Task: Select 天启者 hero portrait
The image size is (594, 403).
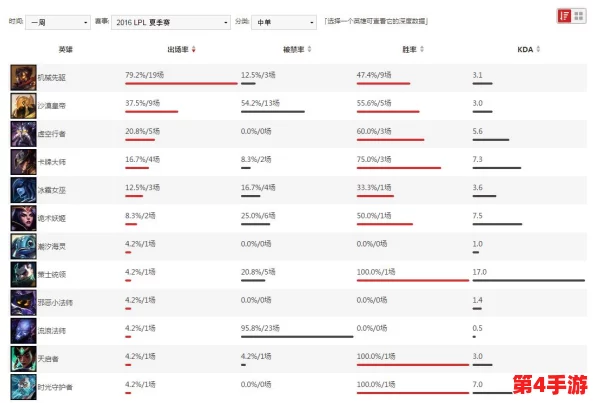Action: (23, 359)
